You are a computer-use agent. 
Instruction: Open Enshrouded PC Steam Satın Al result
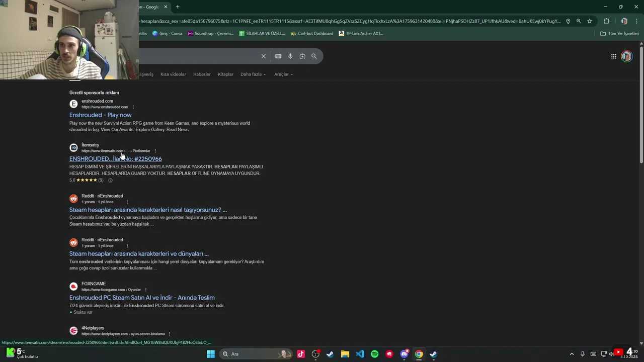pyautogui.click(x=142, y=298)
